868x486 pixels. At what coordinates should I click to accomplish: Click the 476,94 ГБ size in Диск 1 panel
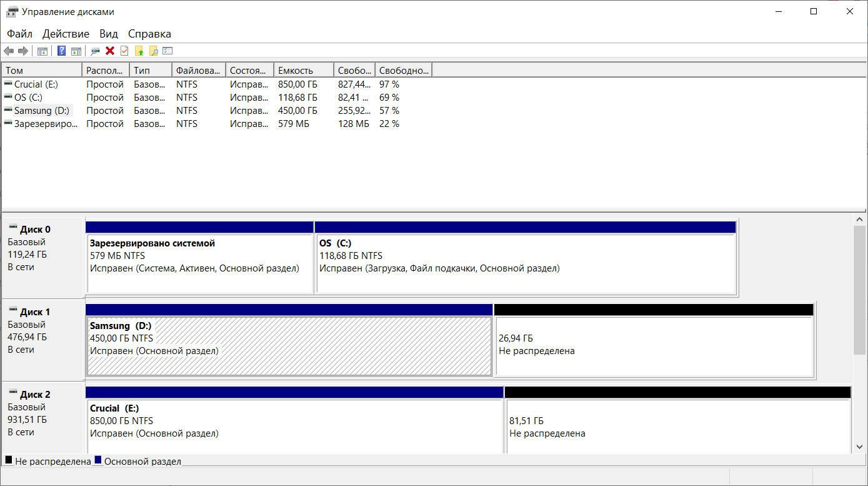(x=27, y=337)
